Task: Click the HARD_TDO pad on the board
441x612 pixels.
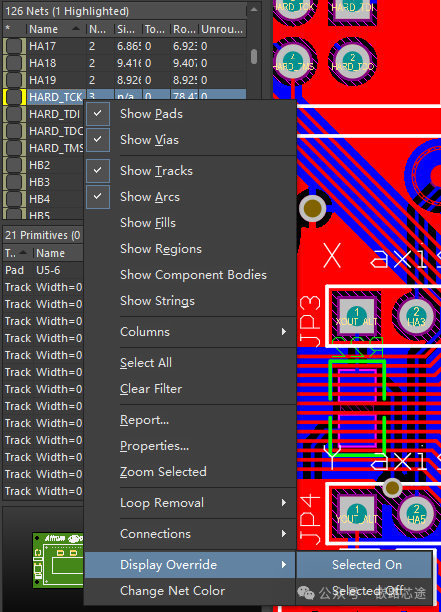Action: [x=352, y=61]
